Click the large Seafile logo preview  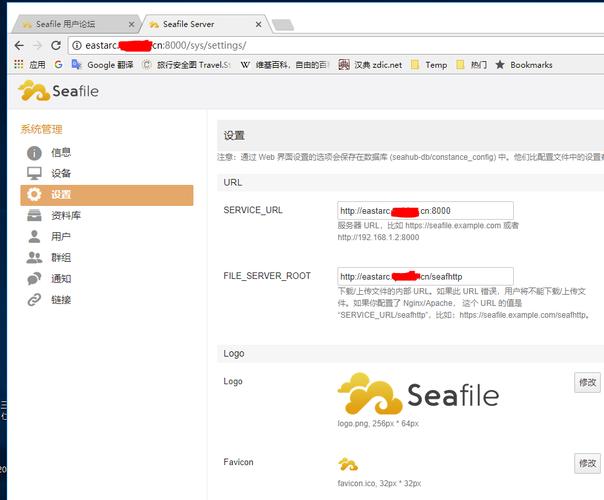(418, 394)
